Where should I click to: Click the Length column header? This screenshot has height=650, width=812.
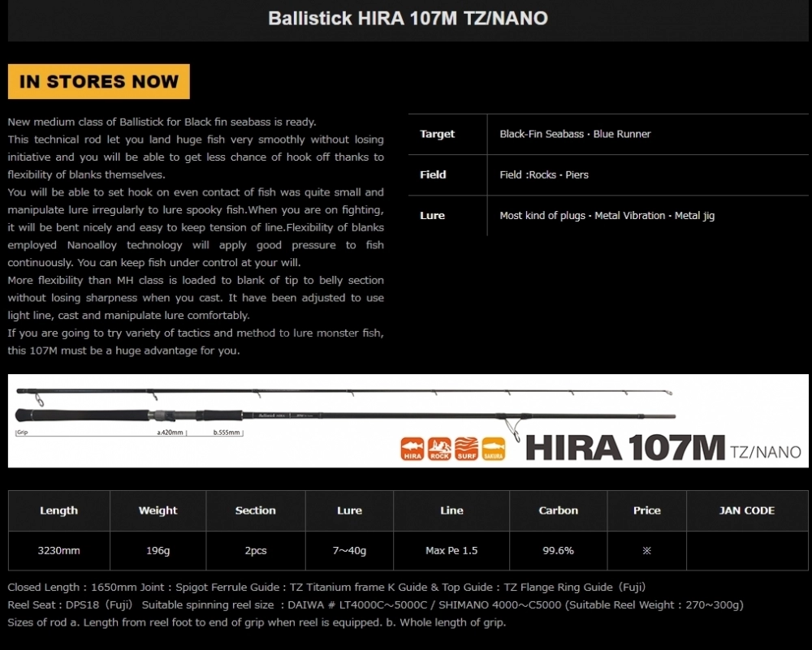pyautogui.click(x=59, y=510)
